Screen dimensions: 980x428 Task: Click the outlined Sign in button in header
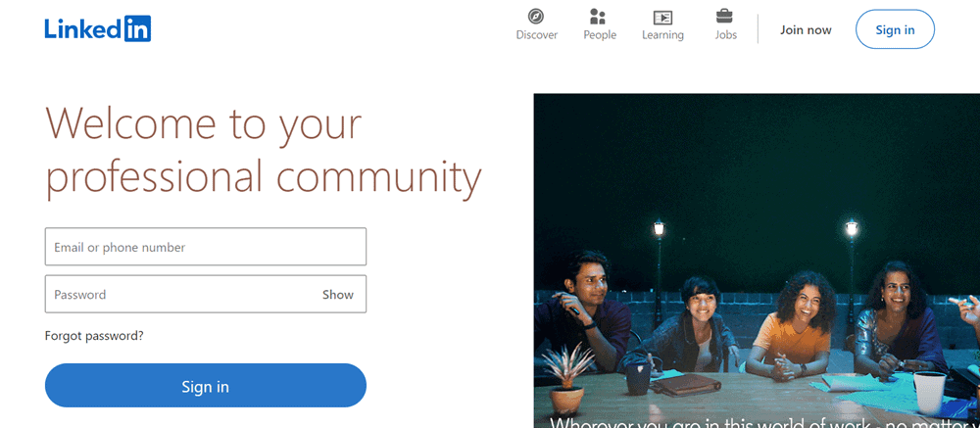(895, 29)
